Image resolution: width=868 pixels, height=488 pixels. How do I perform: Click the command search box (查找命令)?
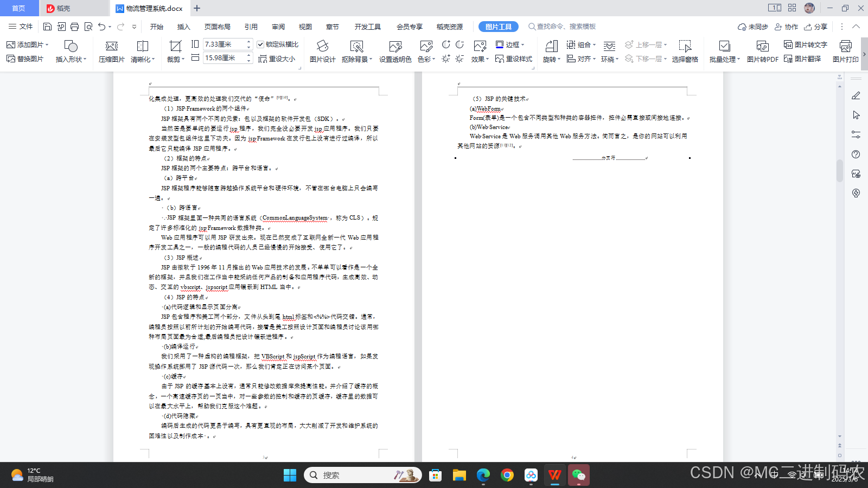tap(563, 27)
